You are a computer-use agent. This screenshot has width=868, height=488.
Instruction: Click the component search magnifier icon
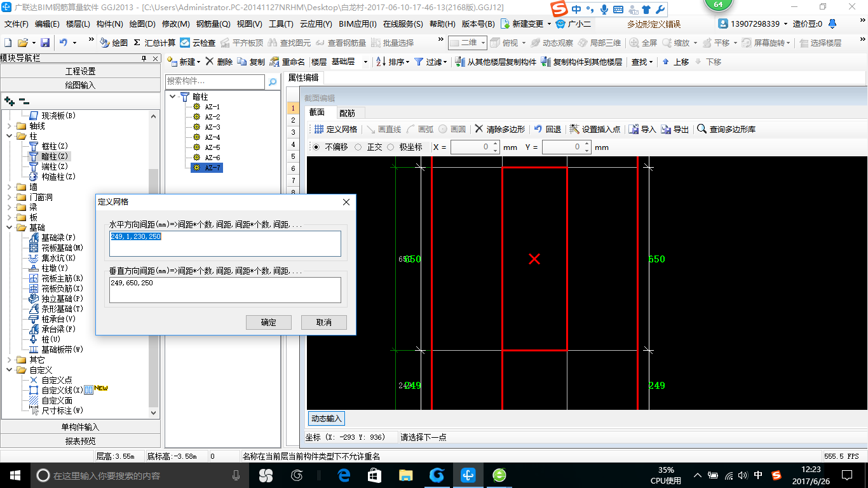273,82
